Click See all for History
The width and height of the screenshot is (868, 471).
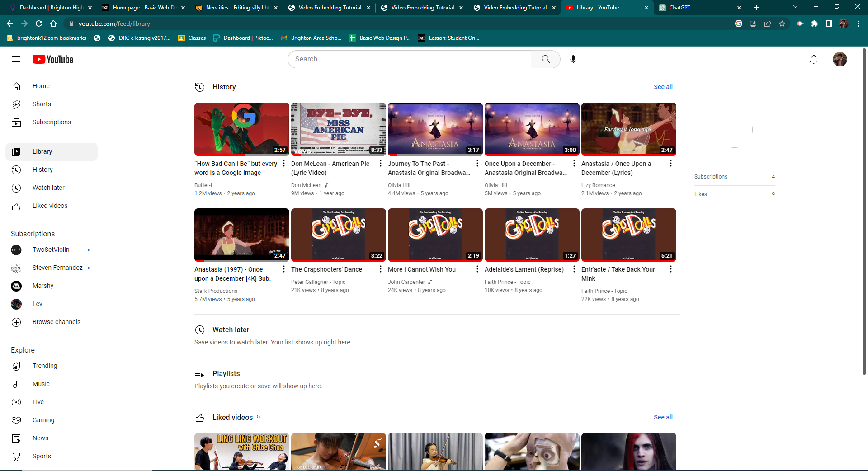(x=663, y=87)
